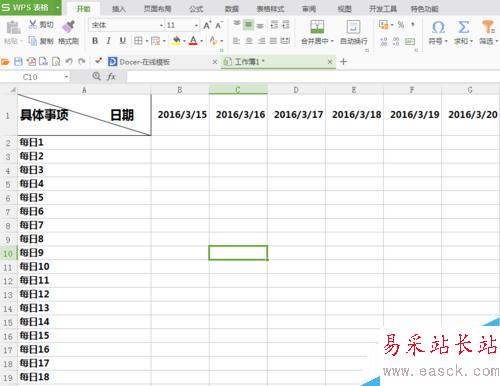Click the increase decimal places icon
The image size is (500, 386).
coord(384,41)
